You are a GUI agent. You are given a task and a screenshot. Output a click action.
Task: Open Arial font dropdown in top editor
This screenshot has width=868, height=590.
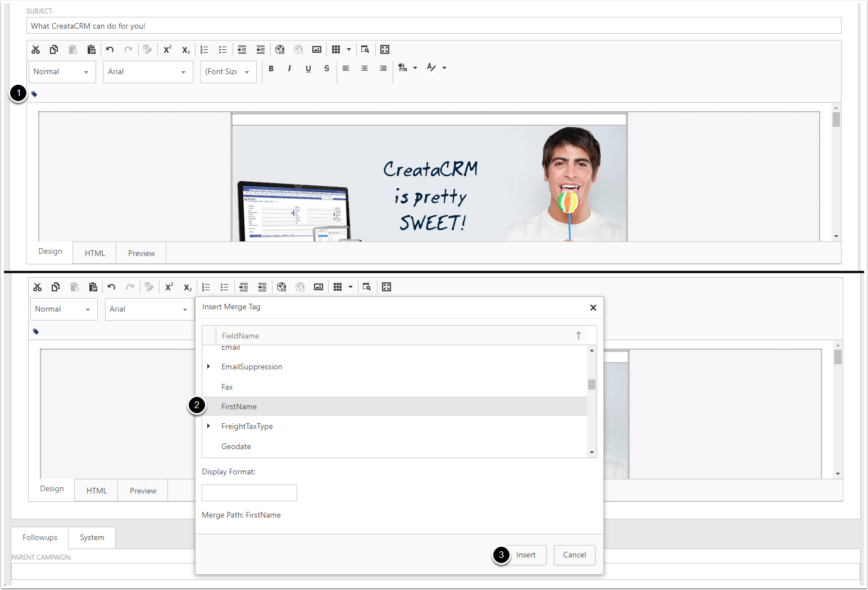pyautogui.click(x=148, y=72)
